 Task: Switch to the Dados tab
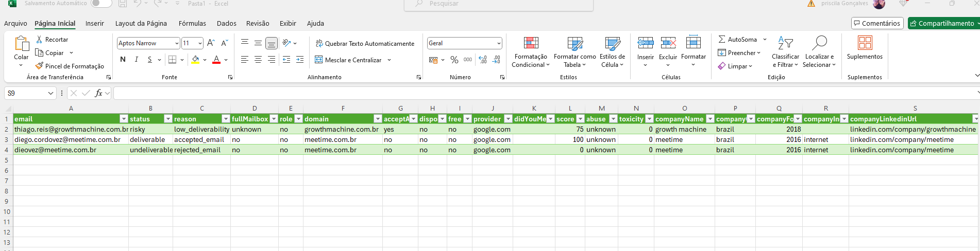click(227, 23)
